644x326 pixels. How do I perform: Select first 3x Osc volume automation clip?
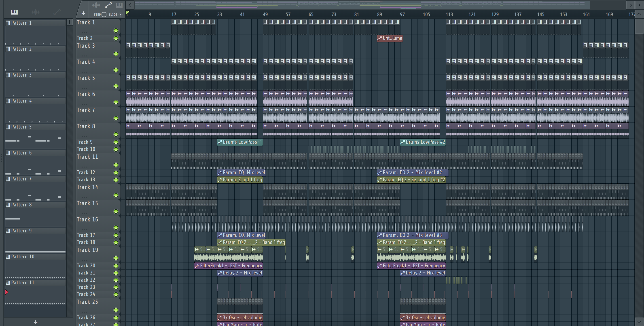(240, 317)
